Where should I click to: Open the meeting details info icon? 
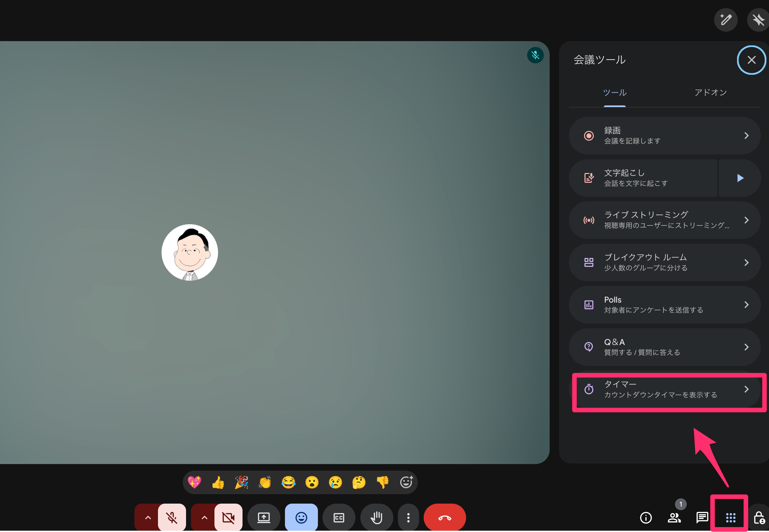(x=646, y=518)
